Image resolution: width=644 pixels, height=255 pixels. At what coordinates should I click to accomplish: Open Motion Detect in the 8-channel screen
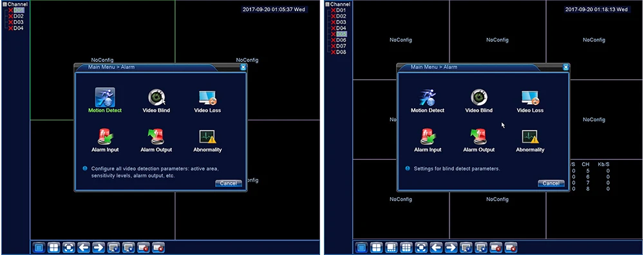tap(428, 101)
